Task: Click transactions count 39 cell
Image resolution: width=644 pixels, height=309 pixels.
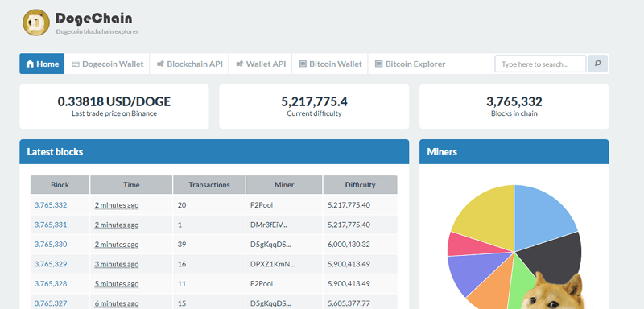Action: (182, 244)
